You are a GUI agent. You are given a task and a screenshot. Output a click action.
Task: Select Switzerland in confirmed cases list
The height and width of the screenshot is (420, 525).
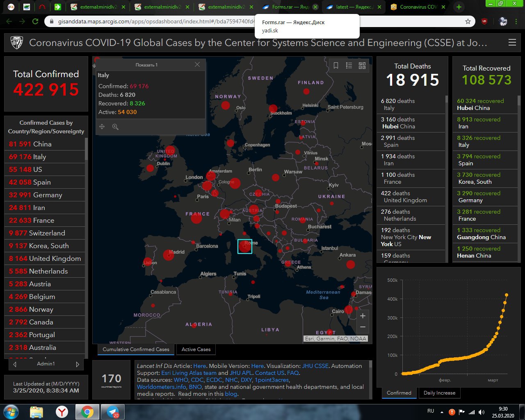pyautogui.click(x=44, y=233)
